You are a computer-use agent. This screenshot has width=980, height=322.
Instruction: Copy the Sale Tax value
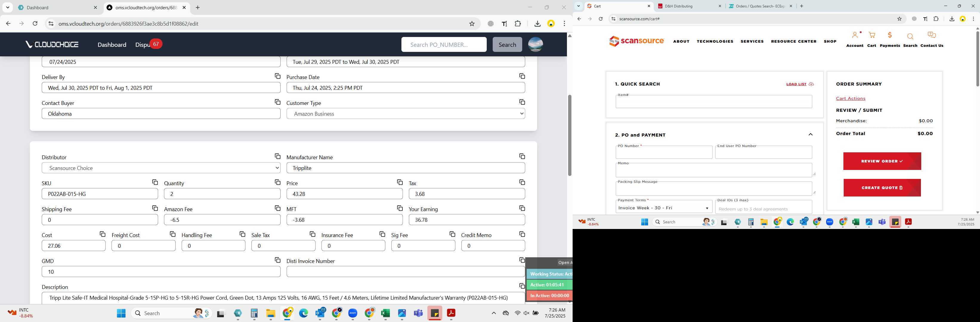coord(312,234)
